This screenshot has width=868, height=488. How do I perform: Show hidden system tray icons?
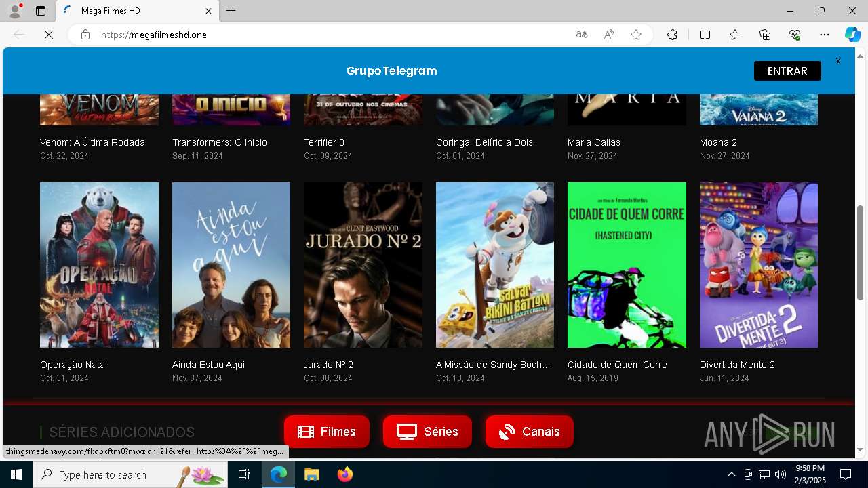[x=731, y=474]
